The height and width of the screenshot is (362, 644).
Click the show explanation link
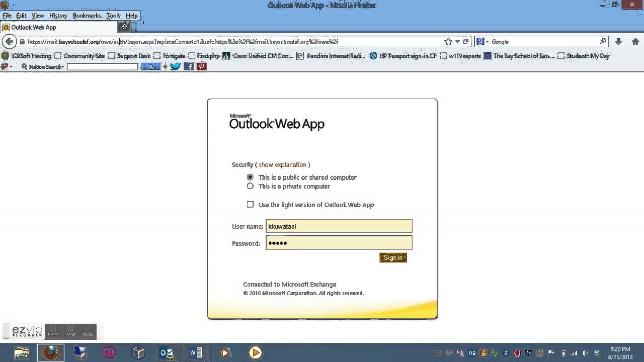(282, 164)
